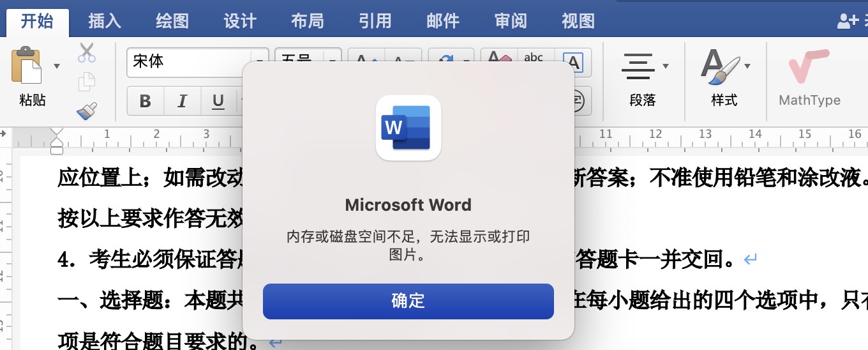Screen dimensions: 868x350
Task: Click the Share person-plus icon
Action: (847, 21)
